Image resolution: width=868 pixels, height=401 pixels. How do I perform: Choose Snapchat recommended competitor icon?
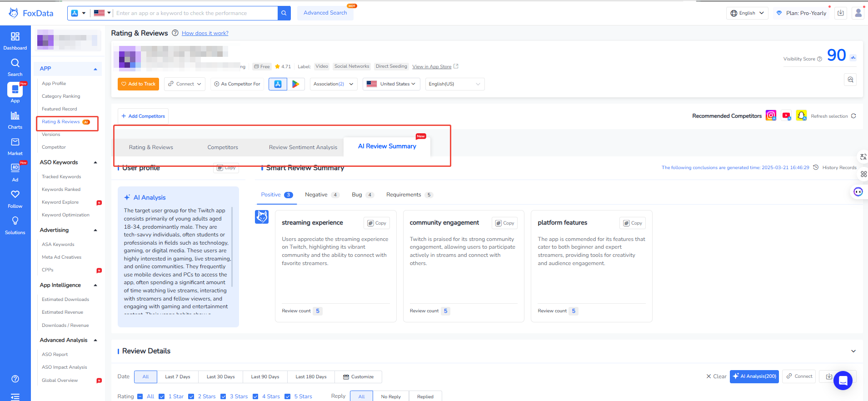pyautogui.click(x=801, y=115)
